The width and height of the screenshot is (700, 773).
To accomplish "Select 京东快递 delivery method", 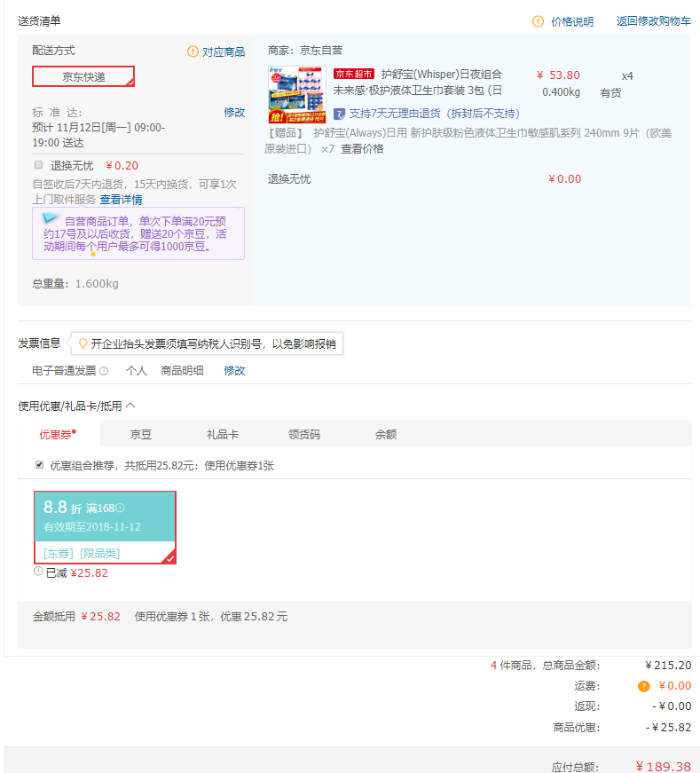I will (83, 76).
